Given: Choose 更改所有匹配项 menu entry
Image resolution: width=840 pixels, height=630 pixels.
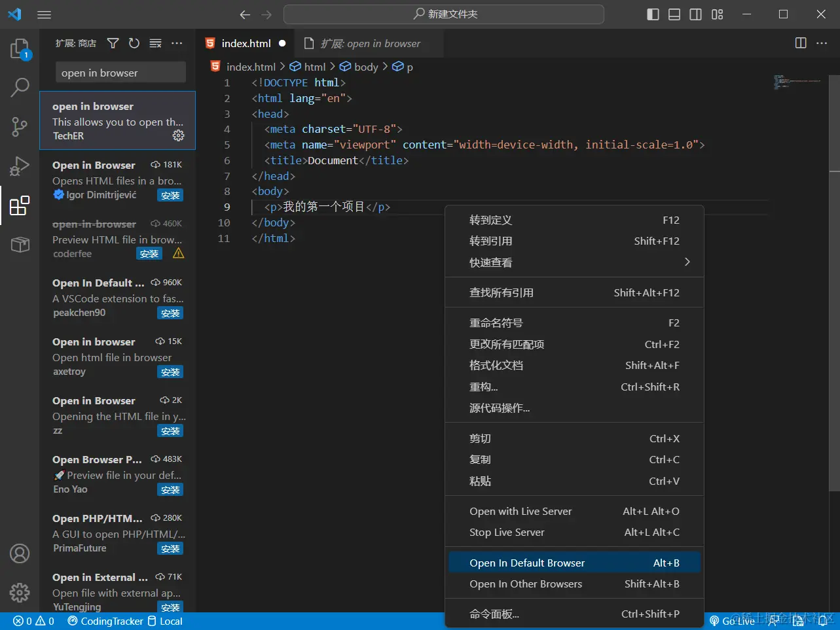Looking at the screenshot, I should (574, 344).
